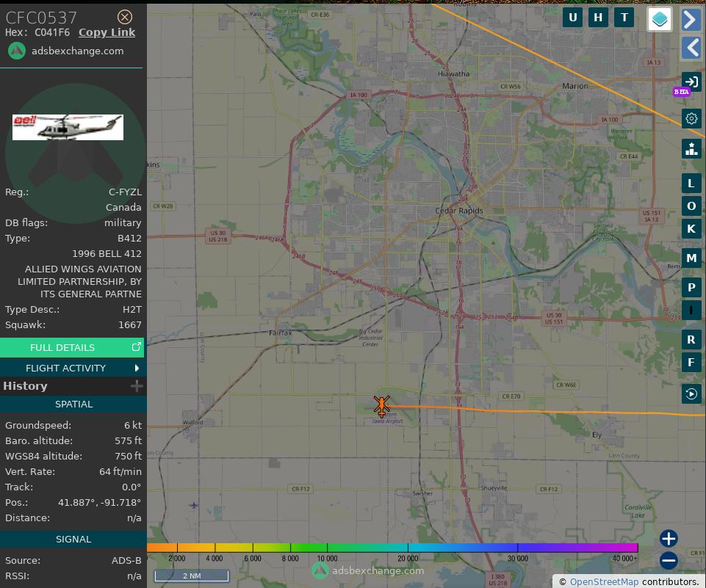Toggle the U filter button

tap(572, 18)
